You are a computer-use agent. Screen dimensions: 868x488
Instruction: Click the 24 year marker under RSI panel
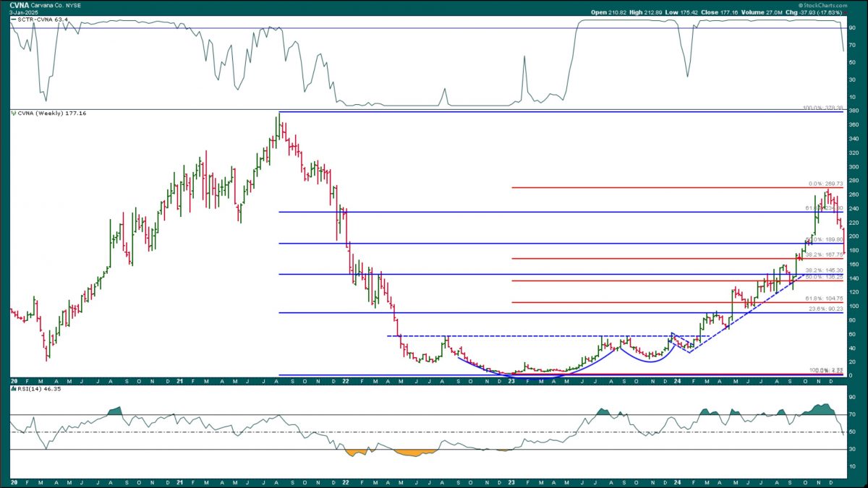pos(676,482)
